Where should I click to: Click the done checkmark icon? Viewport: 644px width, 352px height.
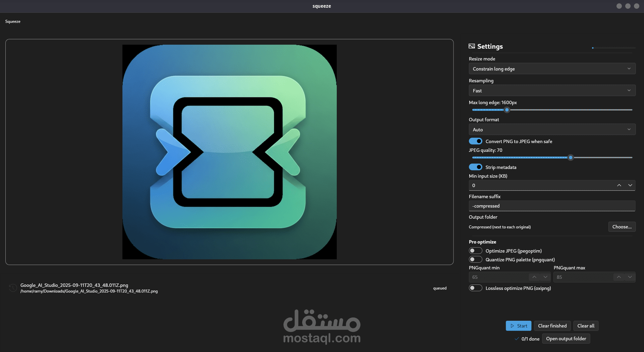click(x=517, y=339)
